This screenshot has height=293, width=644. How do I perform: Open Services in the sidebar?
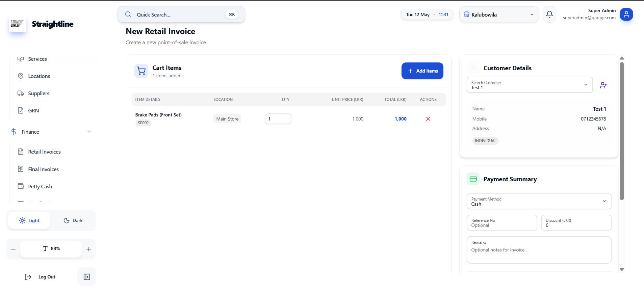click(x=37, y=59)
